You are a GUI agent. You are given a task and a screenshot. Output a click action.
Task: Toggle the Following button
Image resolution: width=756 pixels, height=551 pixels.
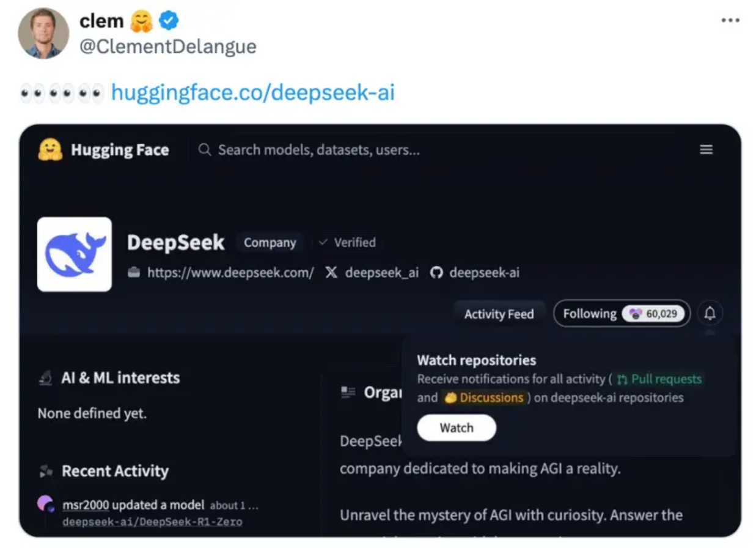click(622, 314)
